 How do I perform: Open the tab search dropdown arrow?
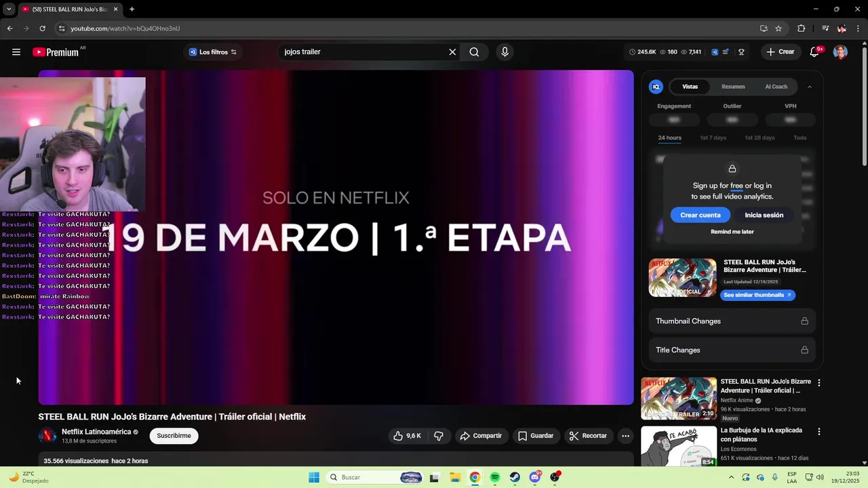pos(9,9)
